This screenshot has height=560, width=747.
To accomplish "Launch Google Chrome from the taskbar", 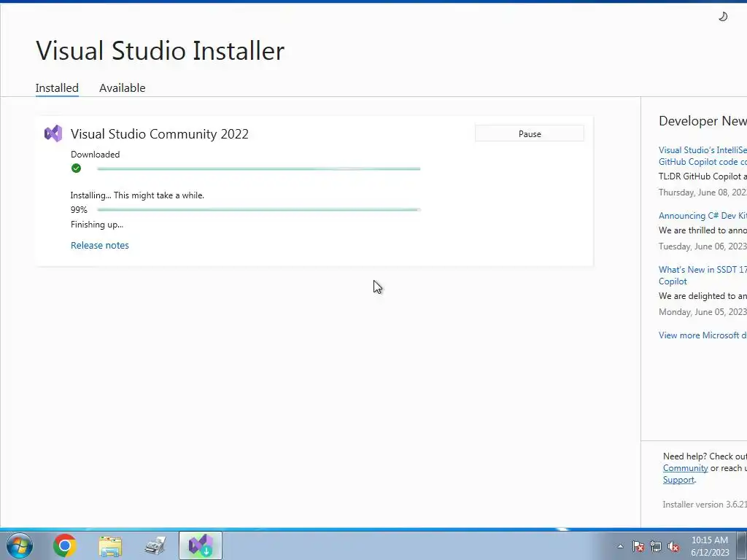I will click(65, 545).
